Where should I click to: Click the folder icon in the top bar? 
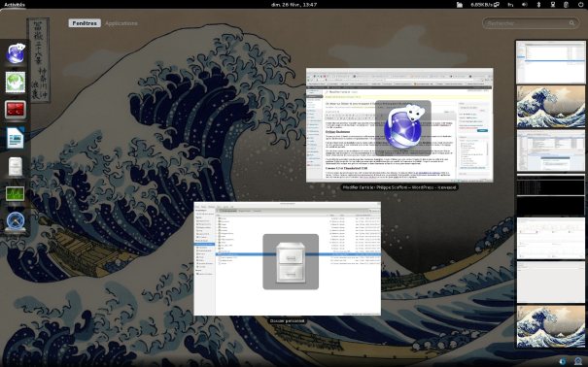[460, 5]
